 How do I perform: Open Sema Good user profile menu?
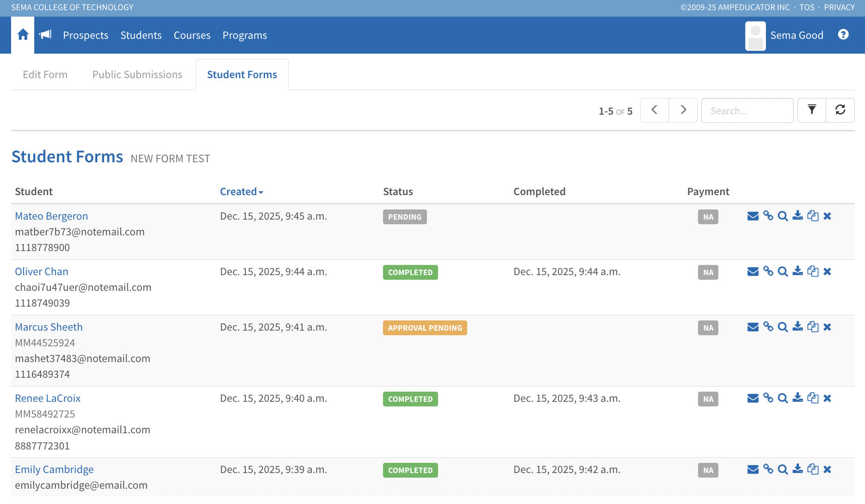[785, 35]
